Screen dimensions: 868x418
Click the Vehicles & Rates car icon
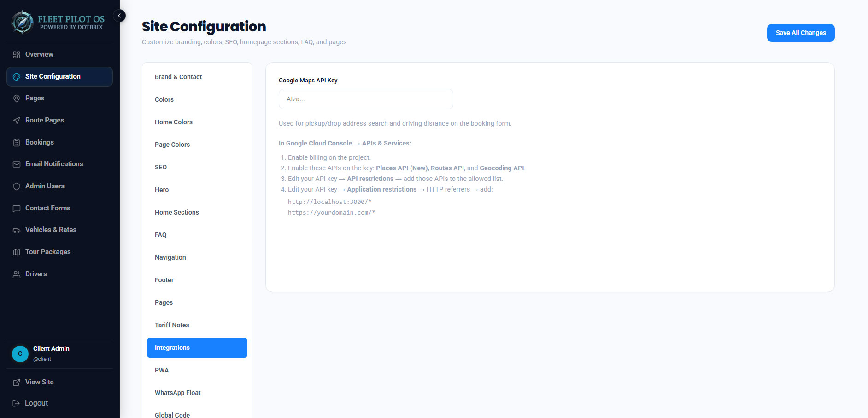pos(17,230)
